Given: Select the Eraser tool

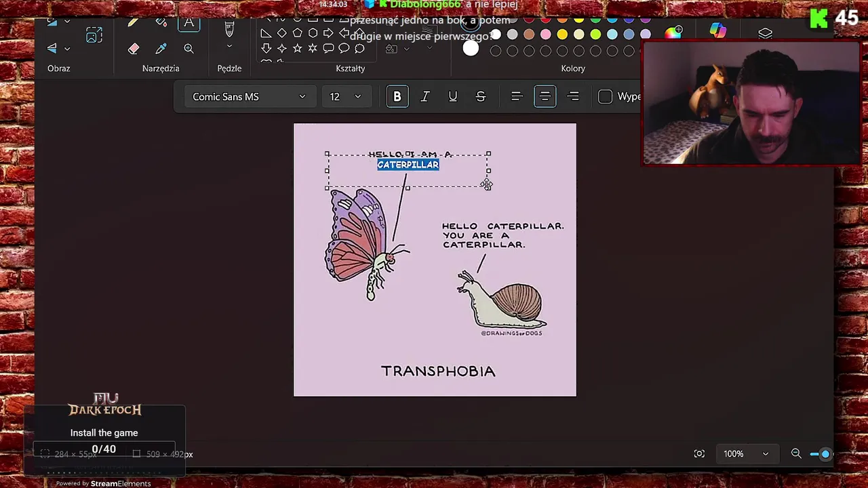Looking at the screenshot, I should tap(134, 49).
